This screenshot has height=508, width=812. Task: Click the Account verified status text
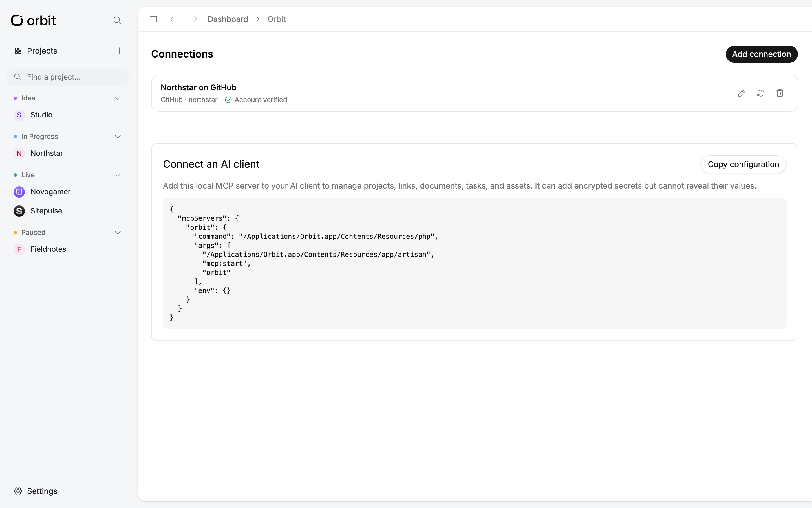[261, 100]
